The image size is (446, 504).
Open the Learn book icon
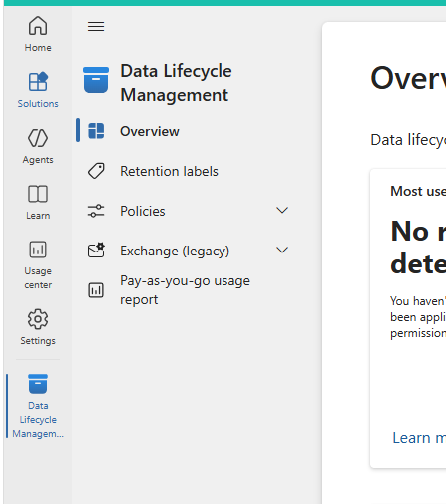(38, 194)
